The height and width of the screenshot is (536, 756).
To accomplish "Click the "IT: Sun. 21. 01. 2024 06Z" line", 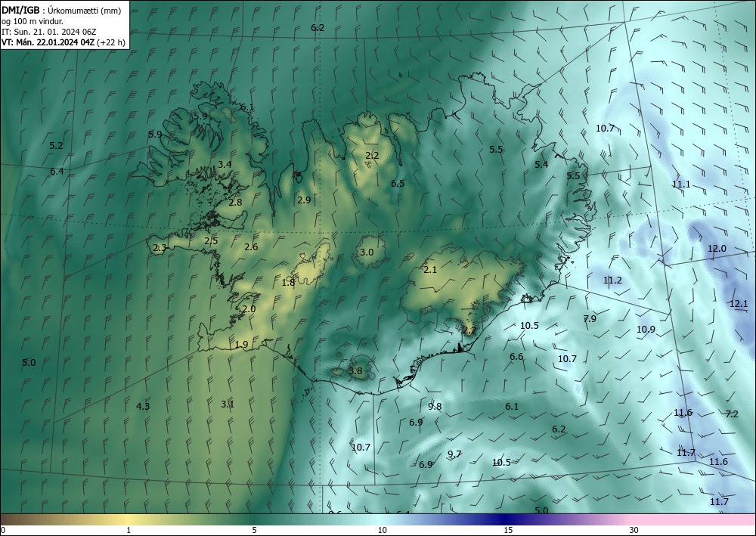I will click(48, 32).
